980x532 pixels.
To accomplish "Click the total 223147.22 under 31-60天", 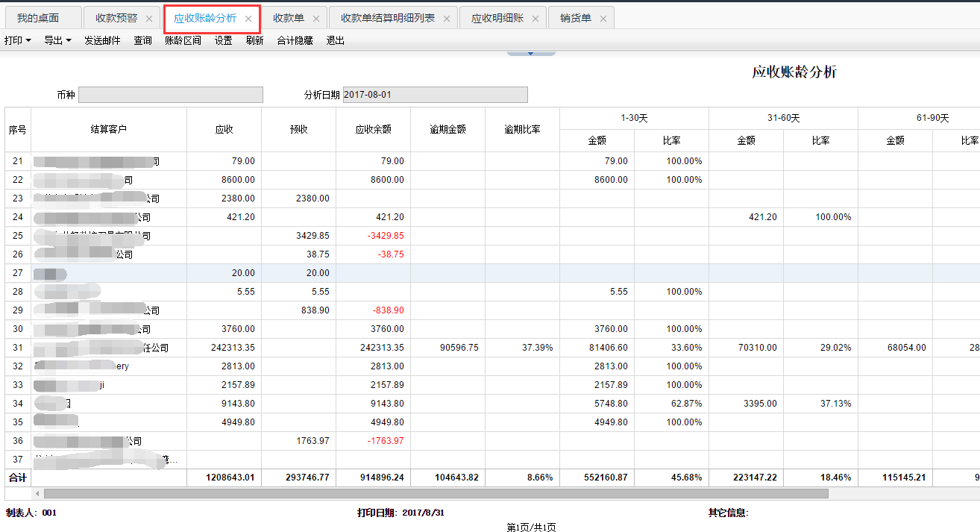I will (x=747, y=478).
